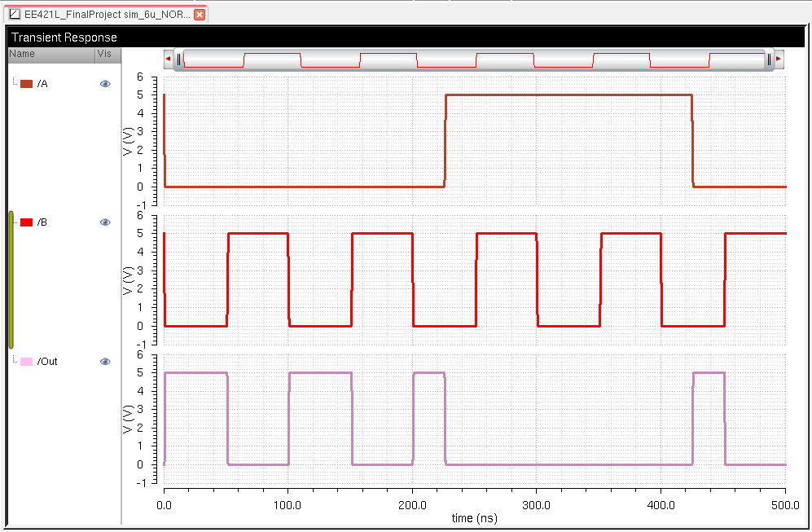
Task: Toggle visibility of the /B trace
Action: [x=105, y=222]
